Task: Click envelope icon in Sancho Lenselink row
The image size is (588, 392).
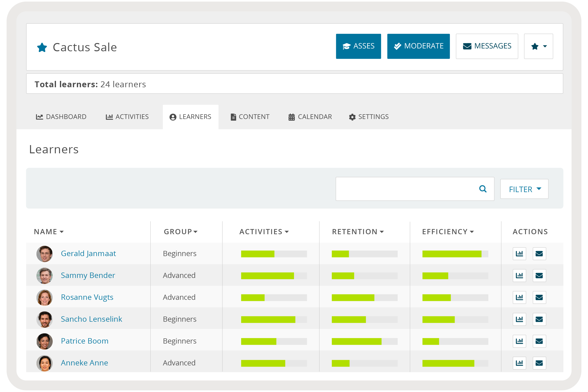Action: coord(539,319)
